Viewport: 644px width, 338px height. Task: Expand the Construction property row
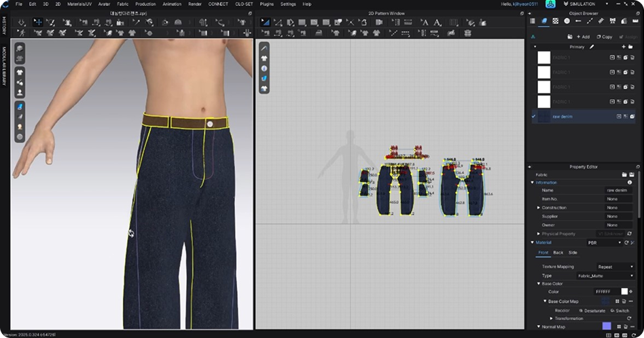[538, 208]
